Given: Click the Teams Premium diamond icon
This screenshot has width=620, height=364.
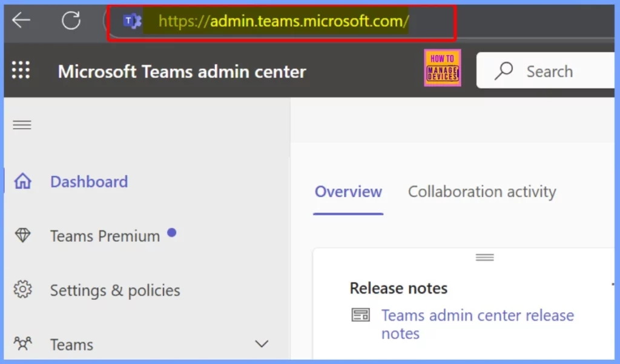Looking at the screenshot, I should [22, 235].
